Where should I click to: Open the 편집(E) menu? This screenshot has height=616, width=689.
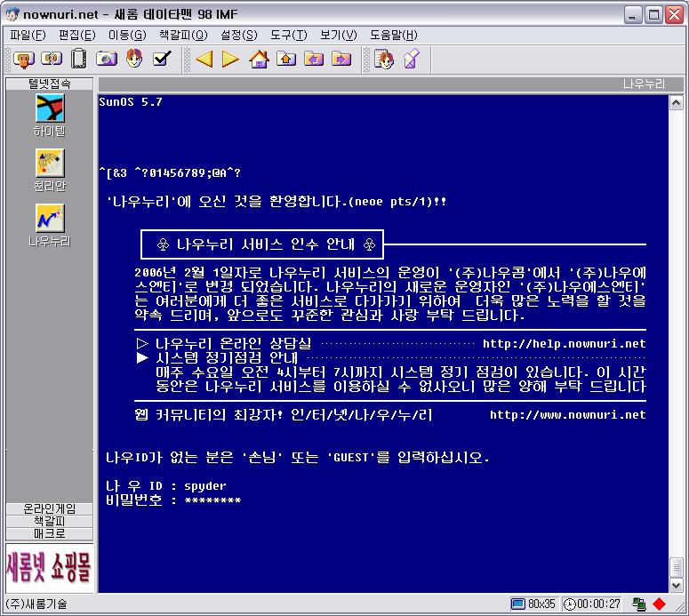point(76,36)
